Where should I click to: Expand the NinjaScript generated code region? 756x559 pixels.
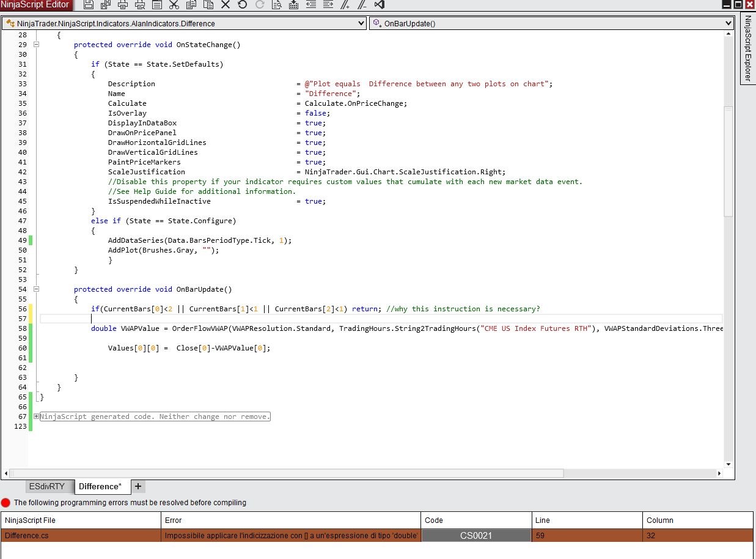coord(37,416)
